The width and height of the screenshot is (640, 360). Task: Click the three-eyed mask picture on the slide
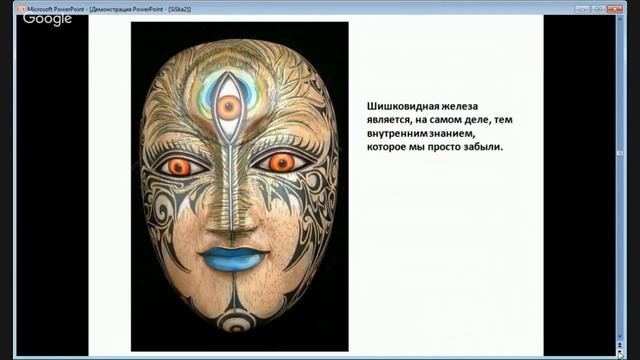240,187
